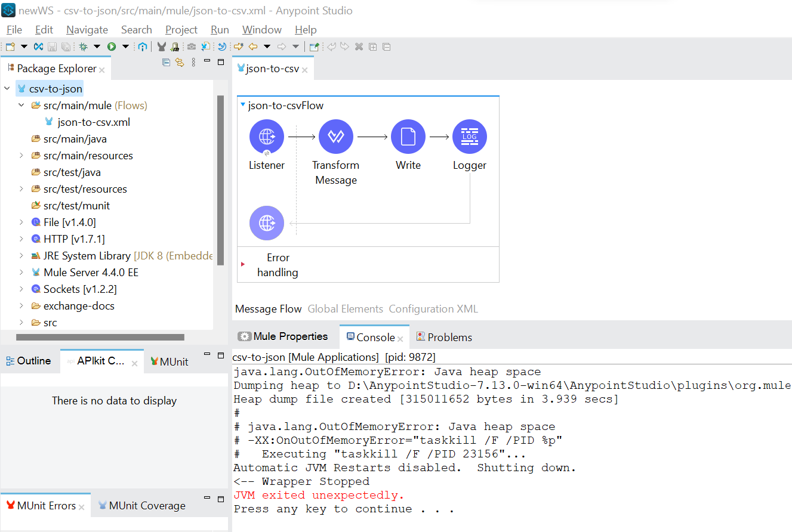Click the Back navigation arrow

[x=253, y=47]
